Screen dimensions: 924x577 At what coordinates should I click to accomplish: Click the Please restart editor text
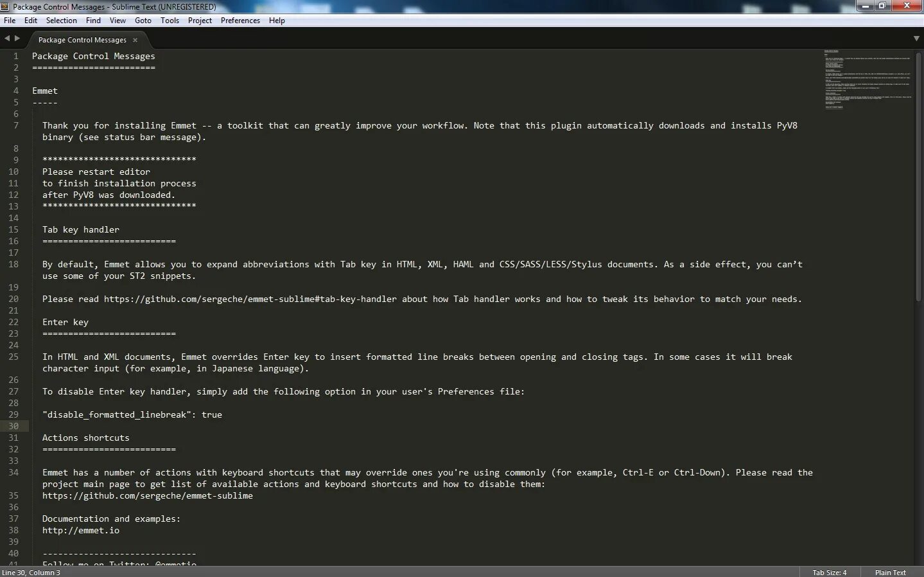click(96, 172)
